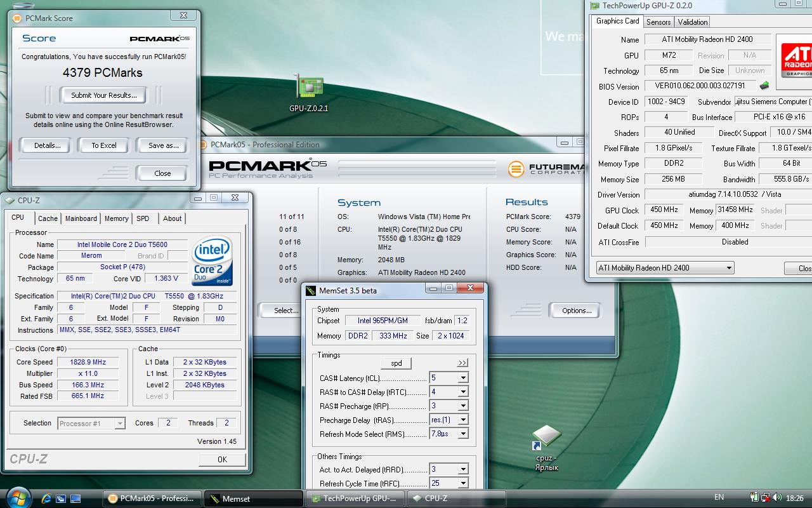Launch Internet Explorer from Quick Launch
This screenshot has height=508, width=812.
click(x=46, y=498)
